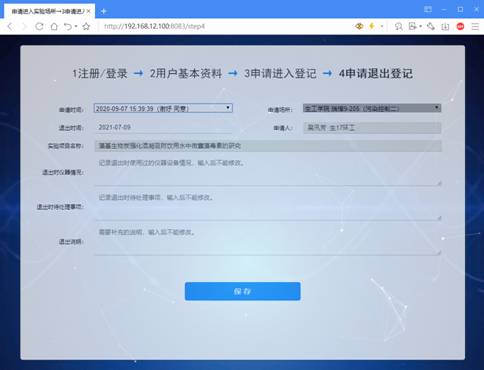
Task: Minimize the browser window
Action: 444,10
